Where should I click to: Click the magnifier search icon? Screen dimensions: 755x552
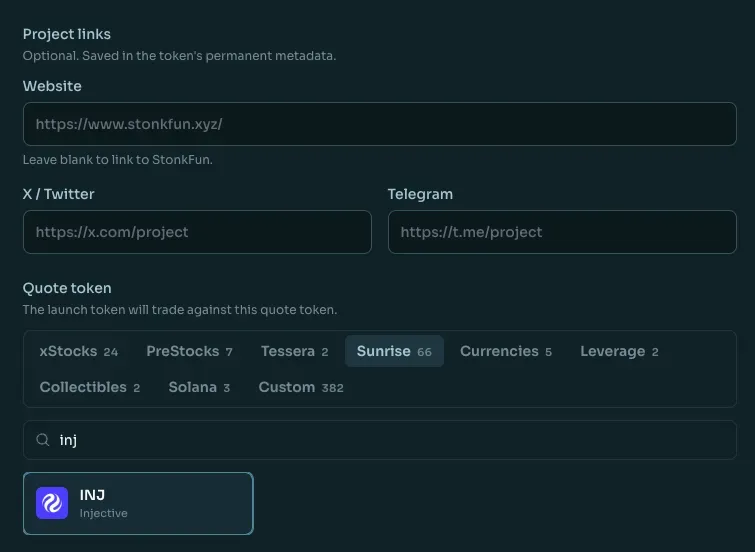(43, 440)
